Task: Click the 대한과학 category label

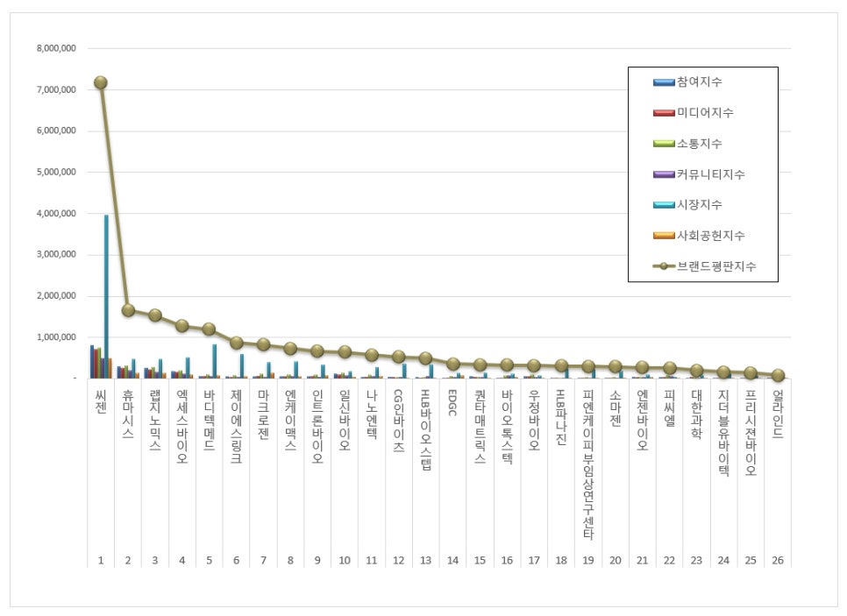Action: (696, 414)
